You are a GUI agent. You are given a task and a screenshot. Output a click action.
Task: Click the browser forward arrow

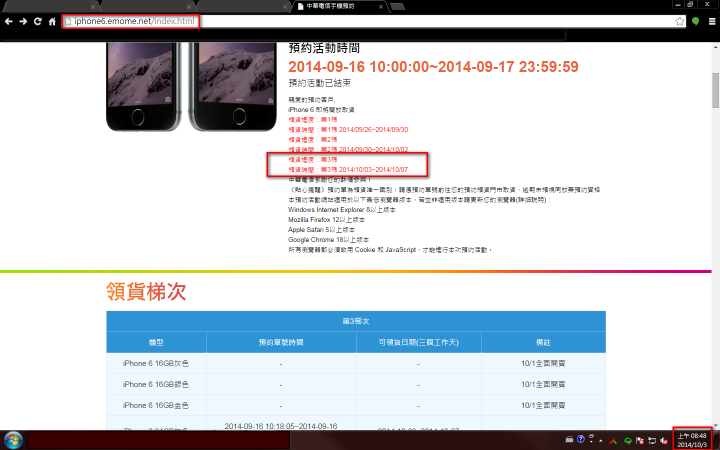[23, 21]
